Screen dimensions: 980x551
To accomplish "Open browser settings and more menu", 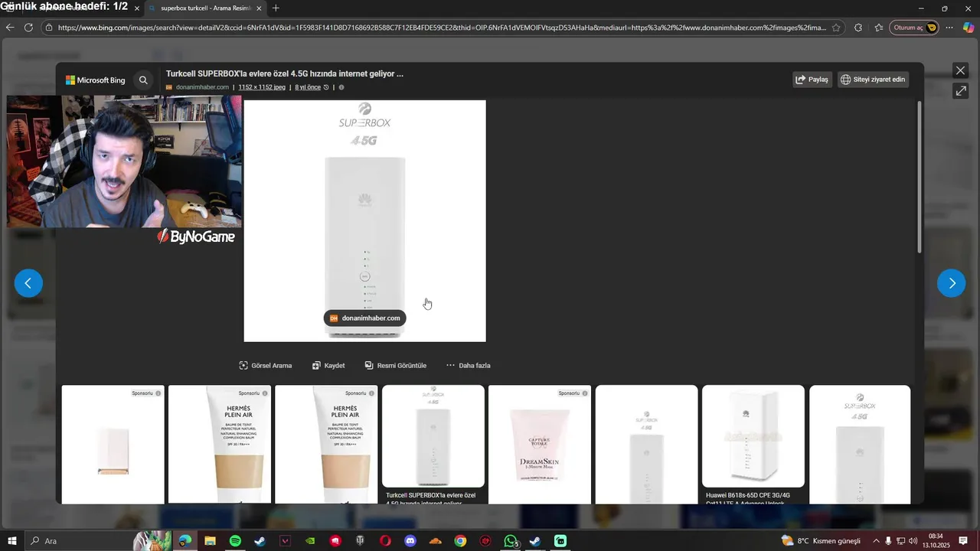I will point(949,28).
